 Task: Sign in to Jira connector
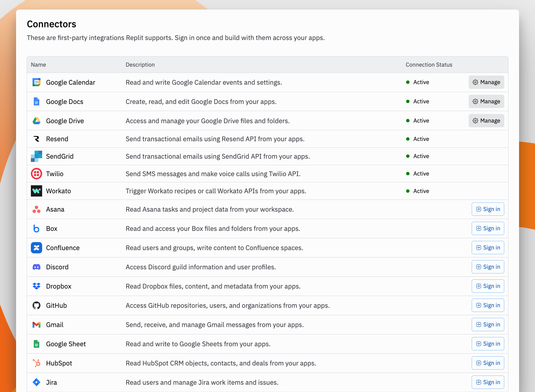pyautogui.click(x=487, y=382)
